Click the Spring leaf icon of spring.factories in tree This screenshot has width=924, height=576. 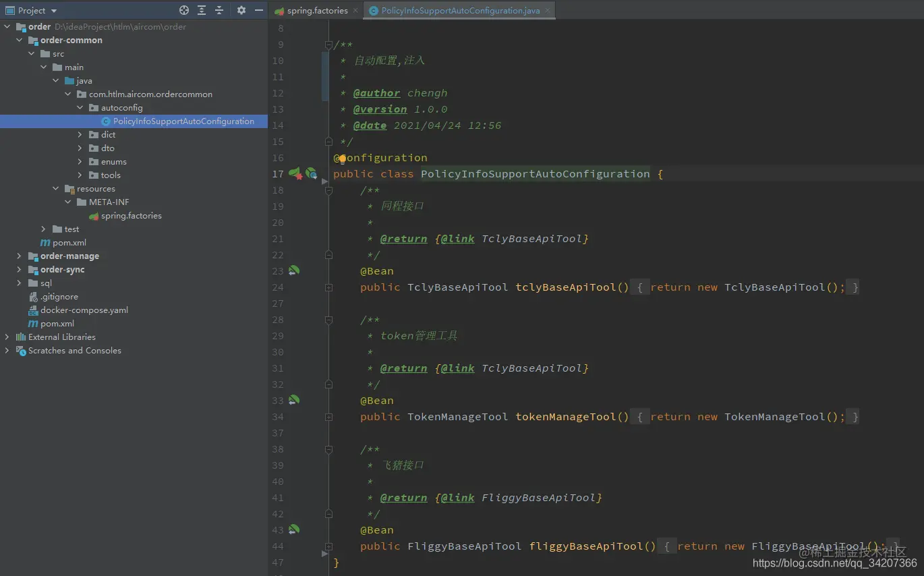(x=94, y=216)
